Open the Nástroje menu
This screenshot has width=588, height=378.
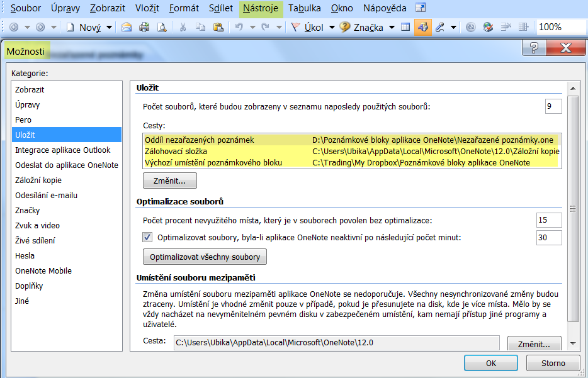pos(261,8)
